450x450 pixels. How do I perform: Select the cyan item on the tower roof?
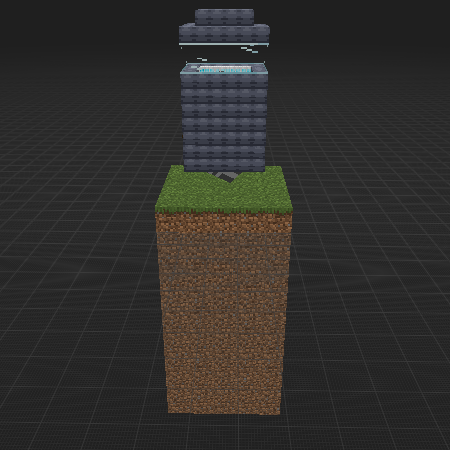[225, 69]
